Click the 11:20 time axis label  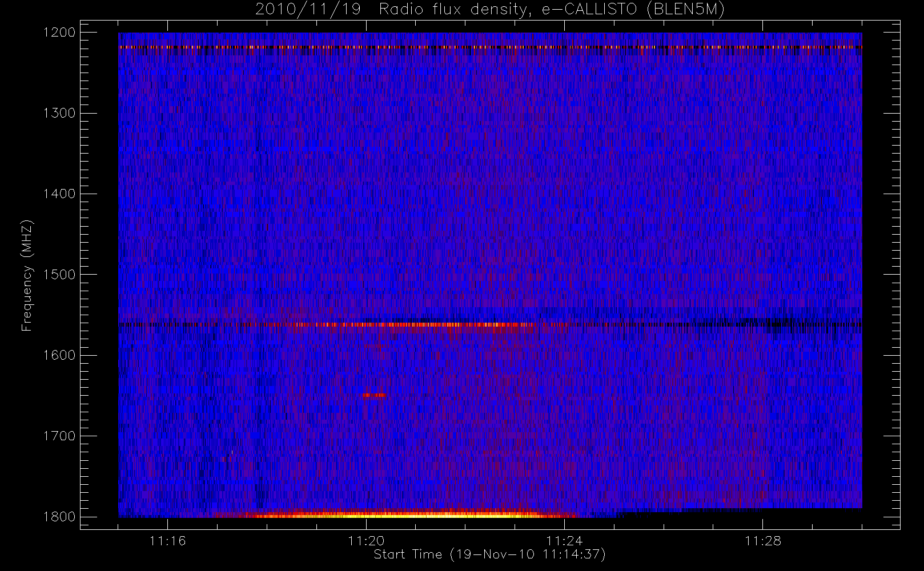click(366, 541)
